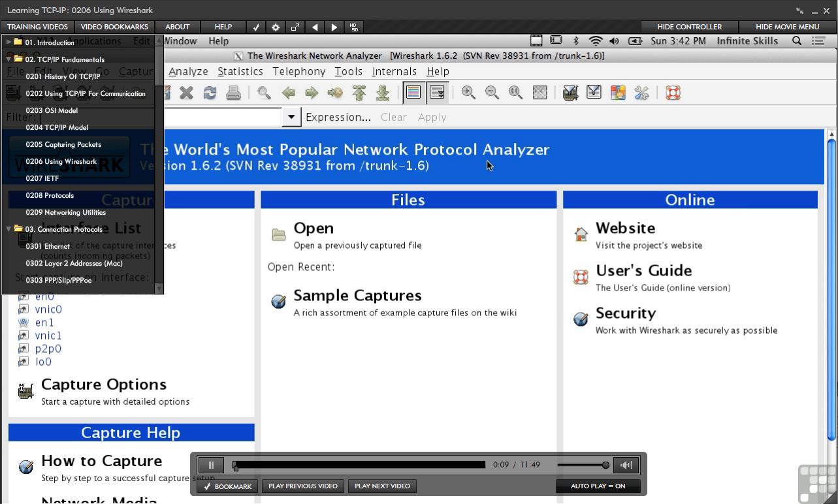Click the next video right arrow icon
Image resolution: width=838 pixels, height=504 pixels.
point(334,27)
